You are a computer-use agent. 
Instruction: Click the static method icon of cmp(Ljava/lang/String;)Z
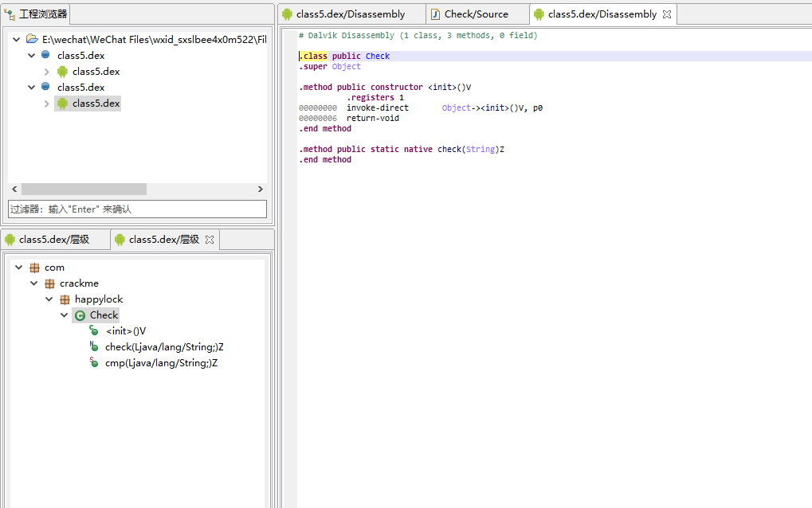point(94,362)
